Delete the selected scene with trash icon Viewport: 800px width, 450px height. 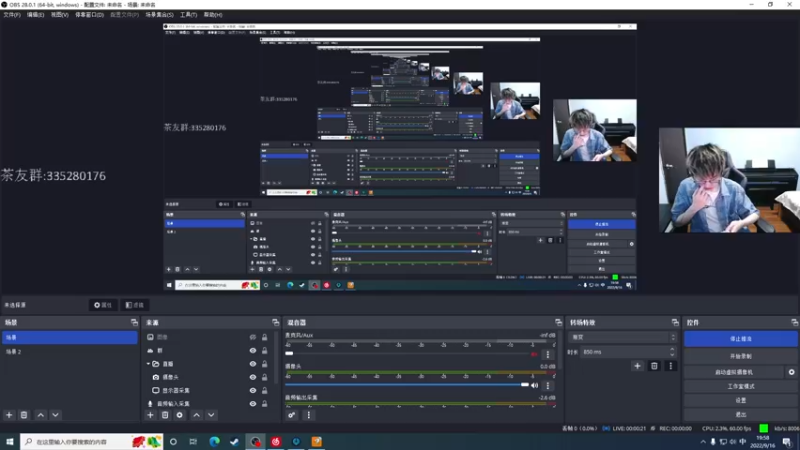point(24,415)
